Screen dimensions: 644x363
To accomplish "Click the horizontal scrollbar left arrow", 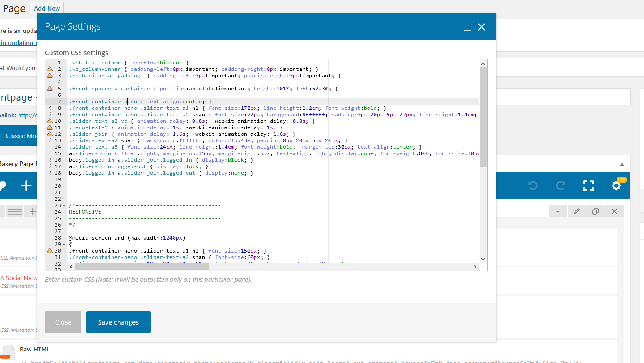I will 71,267.
